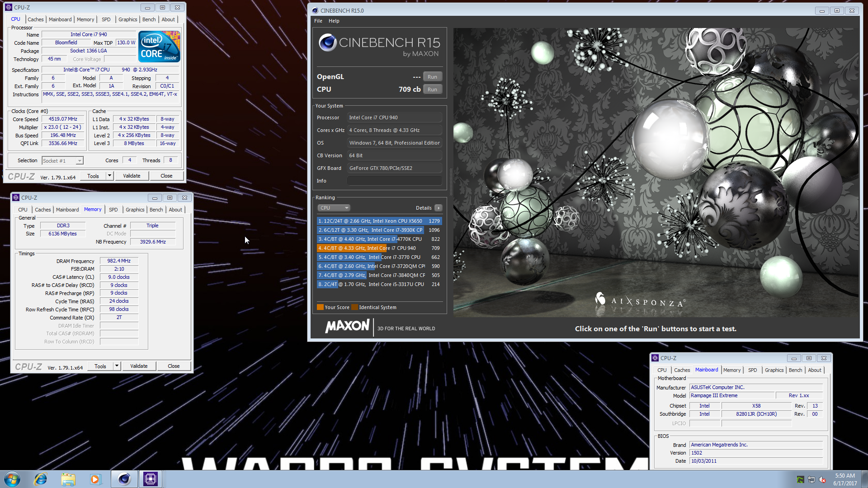
Task: Open Socket #1 selection dropdown
Action: coord(62,161)
